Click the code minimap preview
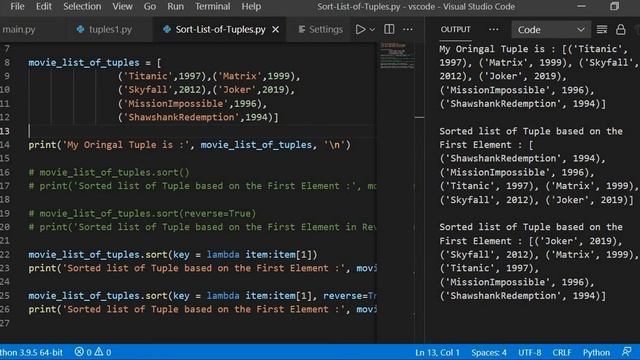This screenshot has height=360, width=640. (398, 55)
